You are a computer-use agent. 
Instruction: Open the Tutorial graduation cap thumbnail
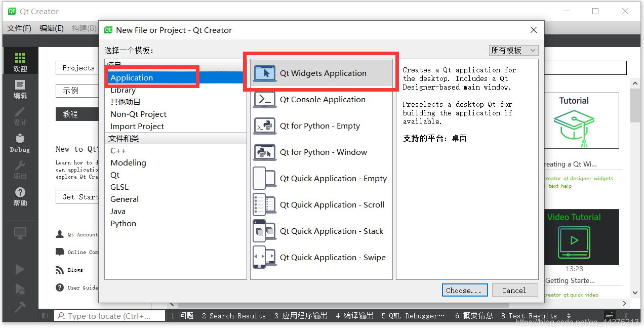point(581,120)
